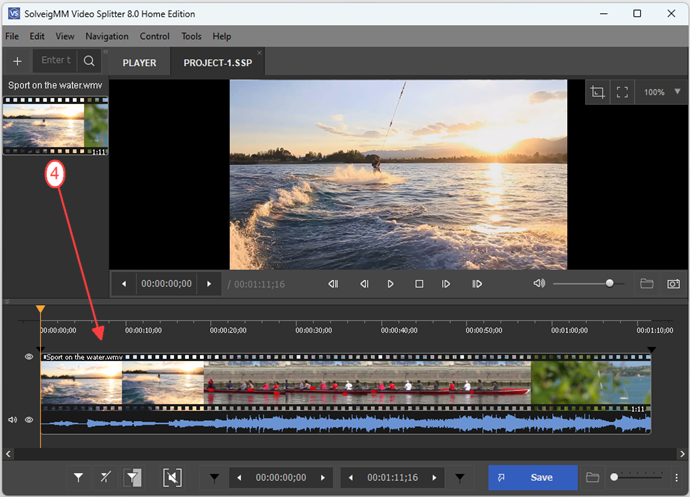Toggle the video track visibility eye
The width and height of the screenshot is (690, 497).
(29, 357)
